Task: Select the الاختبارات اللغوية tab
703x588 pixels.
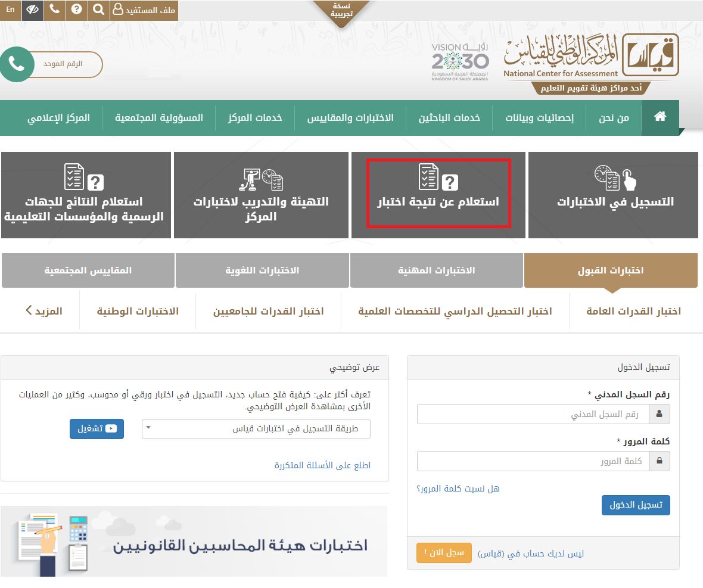Action: pos(262,270)
